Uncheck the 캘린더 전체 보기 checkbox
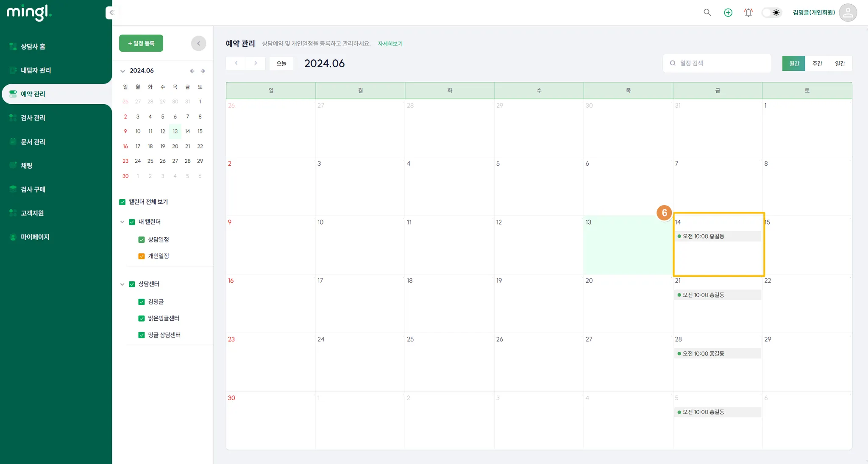Viewport: 868px width, 464px height. pyautogui.click(x=122, y=202)
